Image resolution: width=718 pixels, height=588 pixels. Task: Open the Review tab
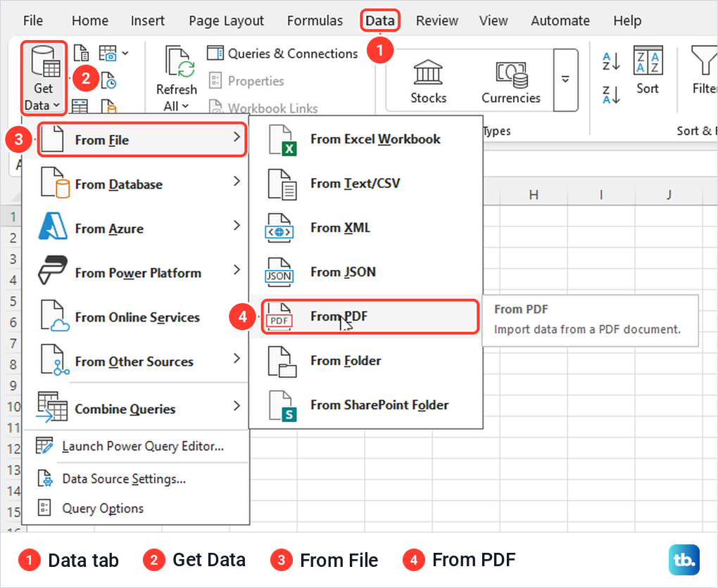[437, 20]
